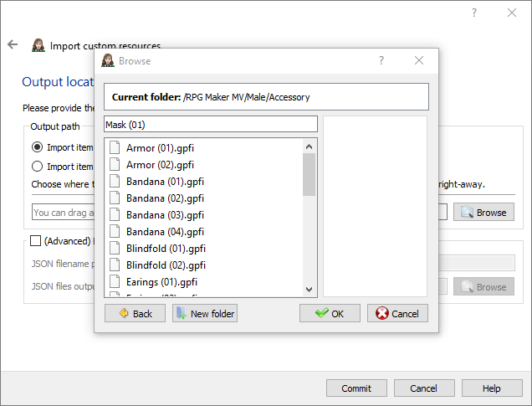The image size is (532, 406).
Task: Click the Browse dialog help question mark
Action: (x=381, y=60)
